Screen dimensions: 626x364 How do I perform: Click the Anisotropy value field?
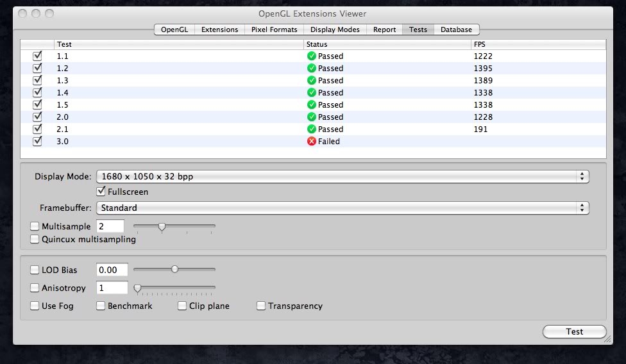pyautogui.click(x=112, y=288)
